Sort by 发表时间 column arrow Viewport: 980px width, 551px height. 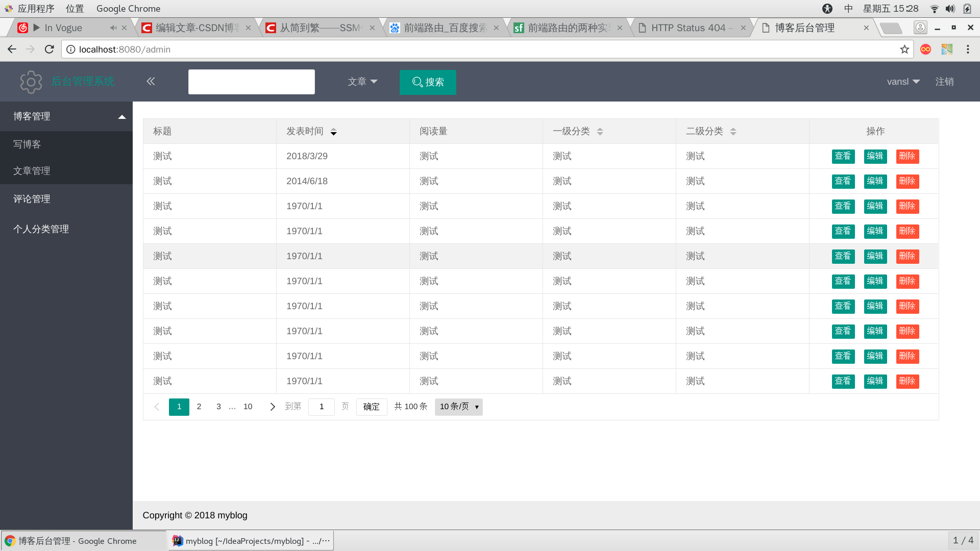pos(333,132)
